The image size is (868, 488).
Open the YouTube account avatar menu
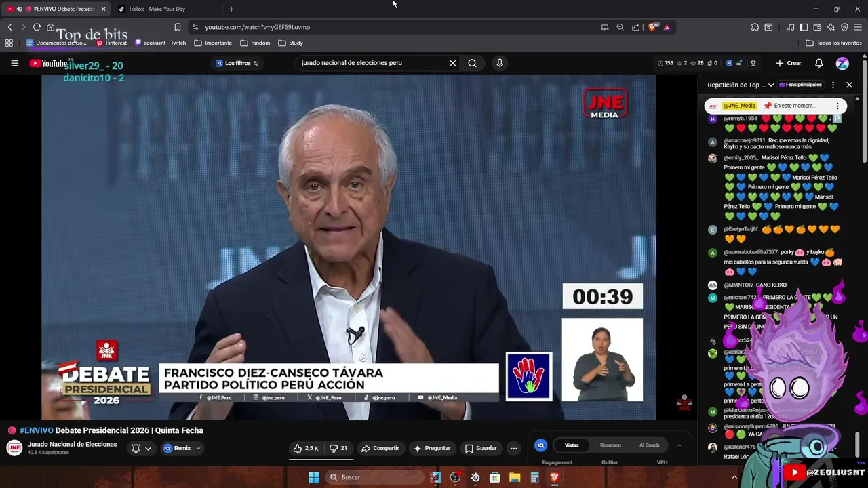(x=842, y=63)
